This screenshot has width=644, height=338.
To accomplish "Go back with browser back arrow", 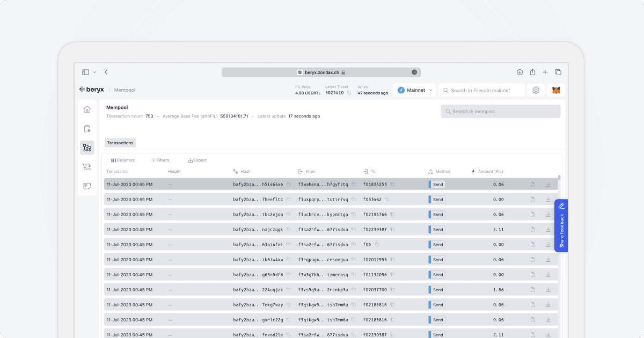I will pos(106,72).
